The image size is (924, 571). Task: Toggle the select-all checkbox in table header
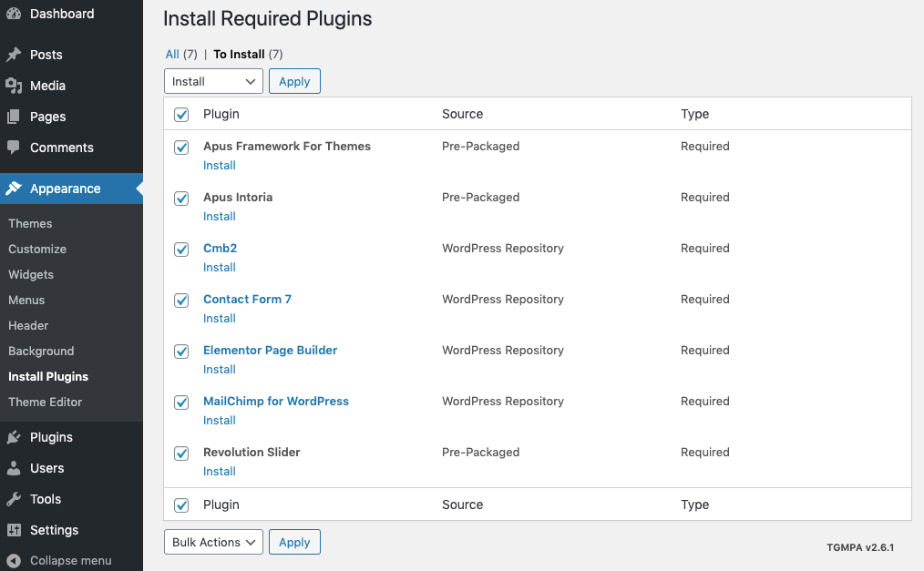(x=181, y=115)
